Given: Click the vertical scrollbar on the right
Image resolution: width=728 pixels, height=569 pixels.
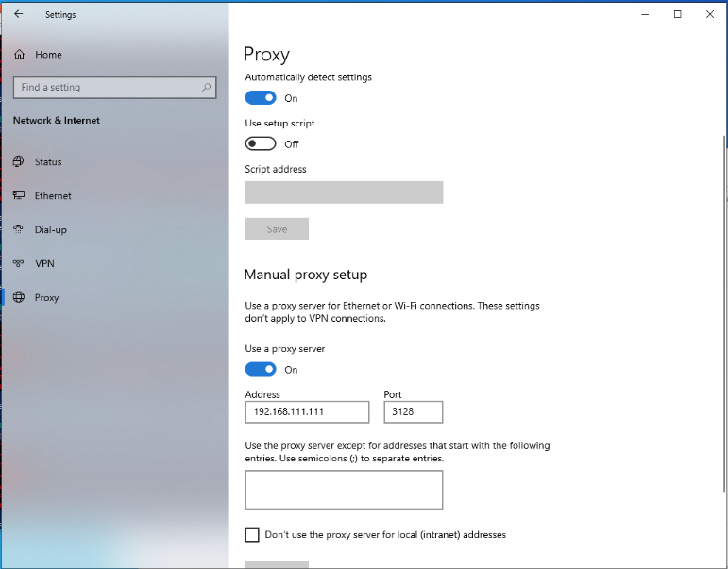Looking at the screenshot, I should [x=725, y=313].
